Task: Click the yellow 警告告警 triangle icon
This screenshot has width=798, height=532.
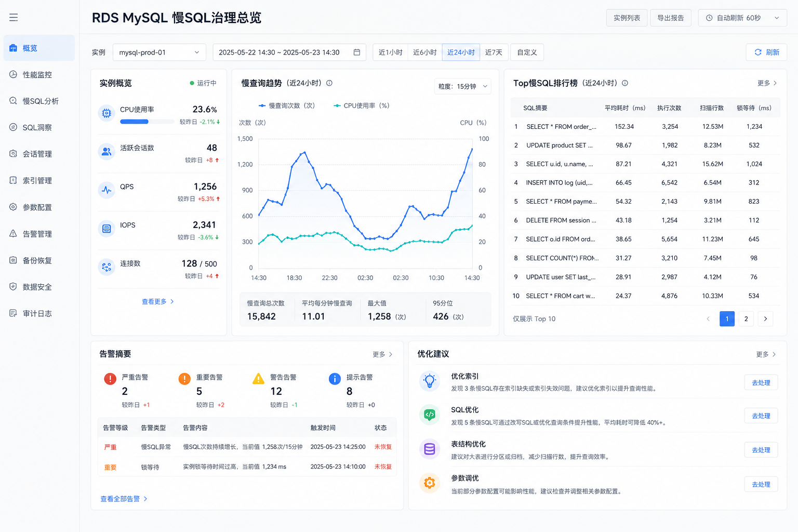Action: 258,379
